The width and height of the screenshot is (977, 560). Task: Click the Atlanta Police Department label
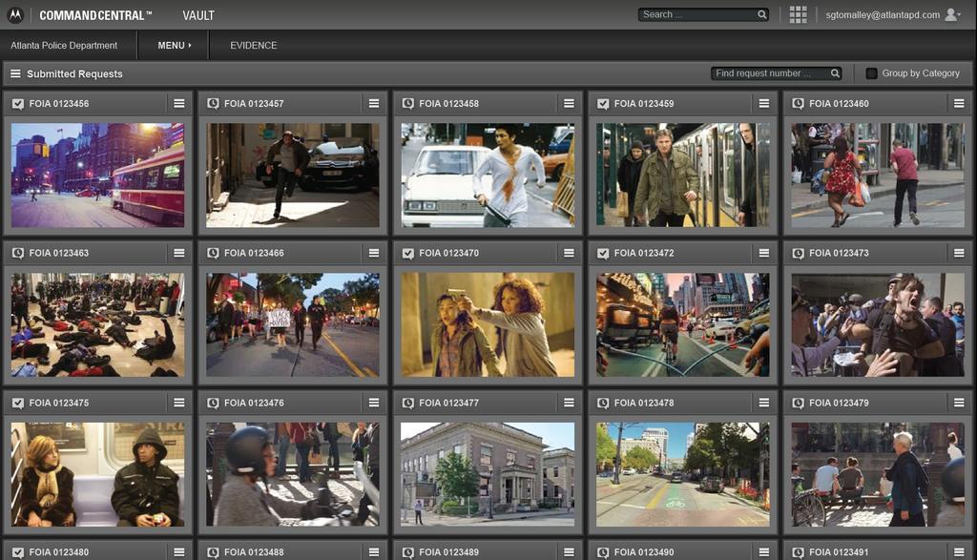point(64,46)
